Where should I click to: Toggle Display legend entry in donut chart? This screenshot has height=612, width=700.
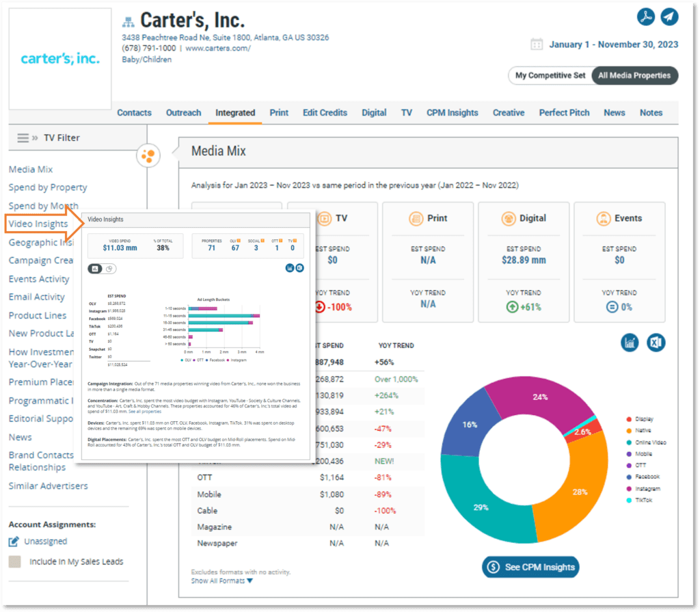[x=639, y=419]
